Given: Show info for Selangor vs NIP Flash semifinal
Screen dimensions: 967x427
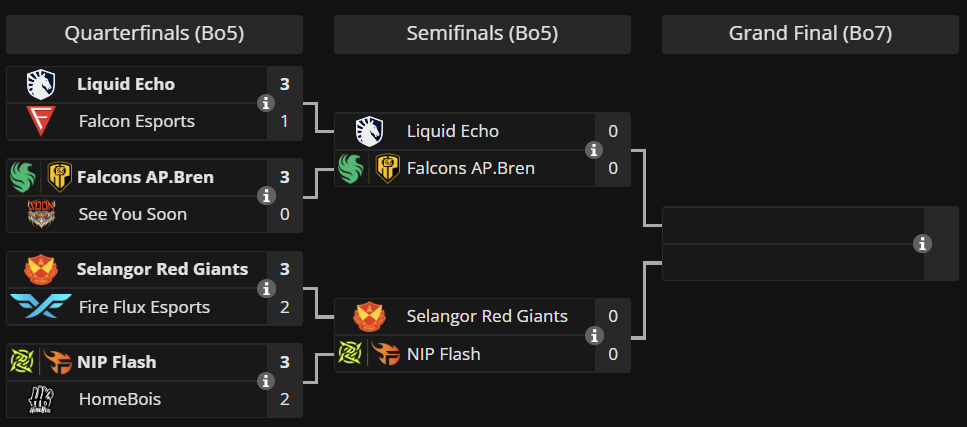Looking at the screenshot, I should (x=594, y=335).
